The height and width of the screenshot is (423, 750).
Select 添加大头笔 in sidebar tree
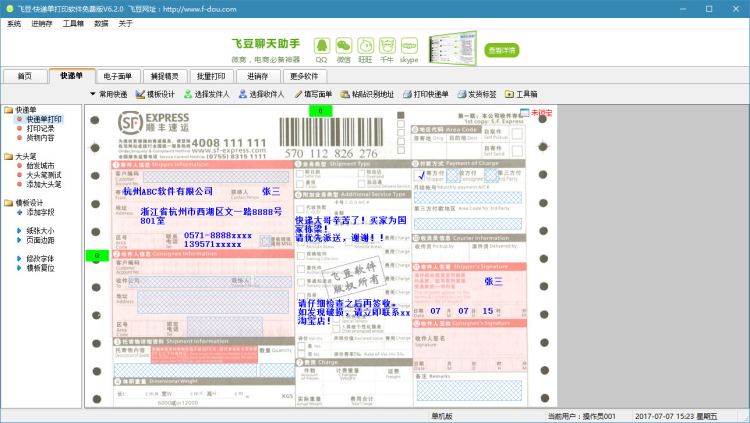44,184
